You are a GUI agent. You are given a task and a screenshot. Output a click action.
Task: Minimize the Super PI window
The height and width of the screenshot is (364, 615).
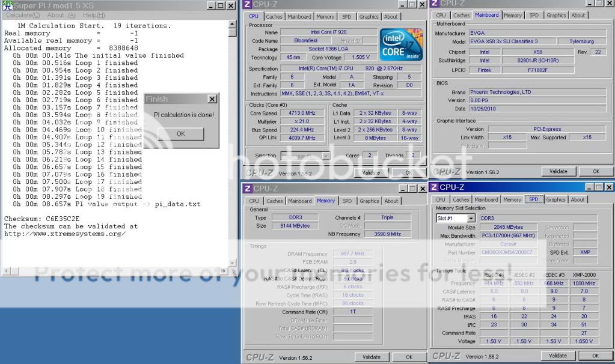[x=212, y=5]
